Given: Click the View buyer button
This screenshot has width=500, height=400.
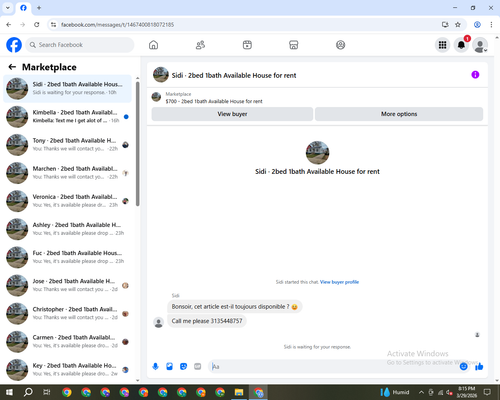Looking at the screenshot, I should [232, 114].
